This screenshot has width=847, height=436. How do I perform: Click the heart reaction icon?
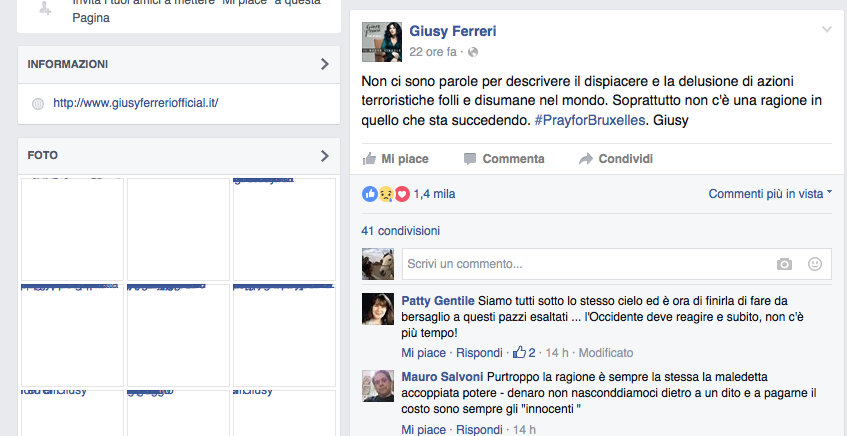point(402,194)
